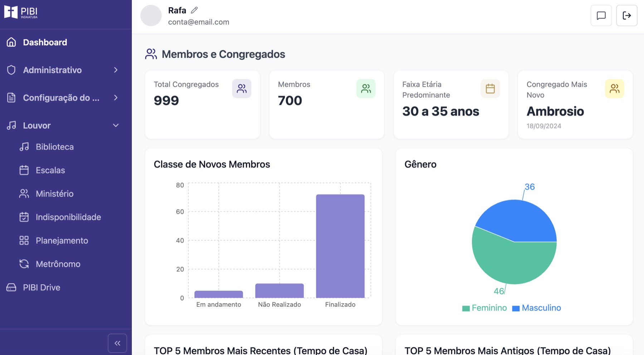Click the 30 a 35 anos value
Viewport: 644px width, 355px height.
click(441, 111)
